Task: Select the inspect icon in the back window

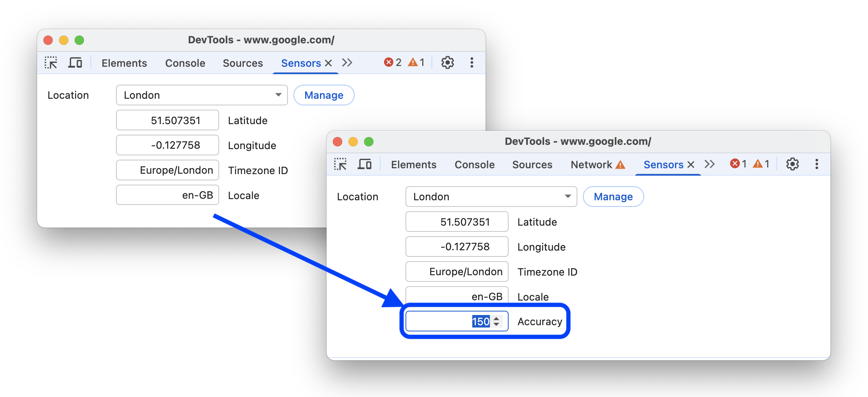Action: 51,62
